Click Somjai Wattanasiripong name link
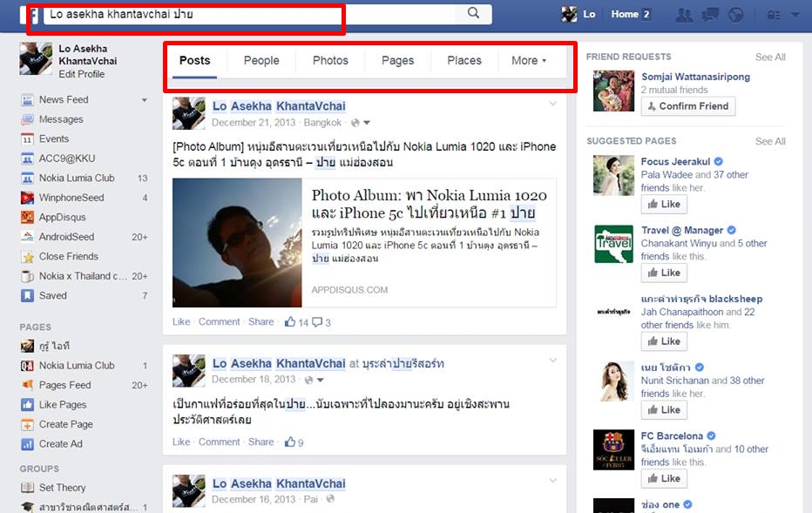Screen dimensions: 812x513 (695, 77)
